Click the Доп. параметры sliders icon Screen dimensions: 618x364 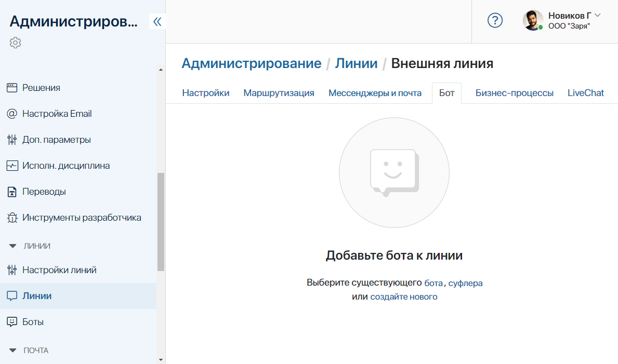coord(12,140)
